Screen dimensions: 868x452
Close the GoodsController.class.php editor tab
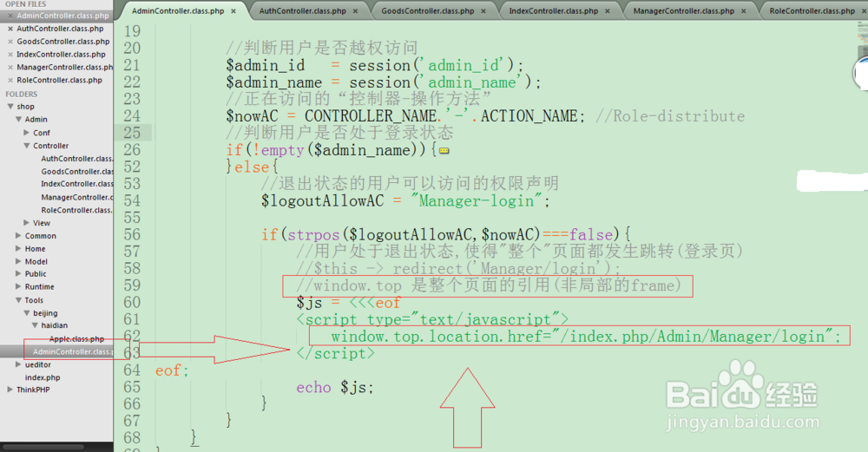point(483,11)
